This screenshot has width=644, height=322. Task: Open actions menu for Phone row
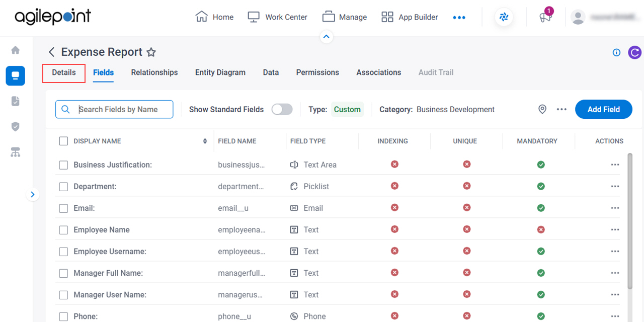point(615,316)
